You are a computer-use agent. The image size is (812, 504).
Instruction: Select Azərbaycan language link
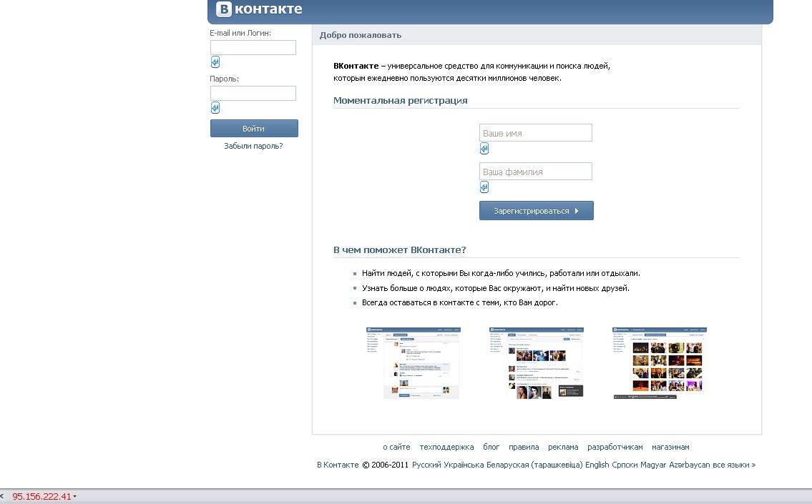coord(689,465)
